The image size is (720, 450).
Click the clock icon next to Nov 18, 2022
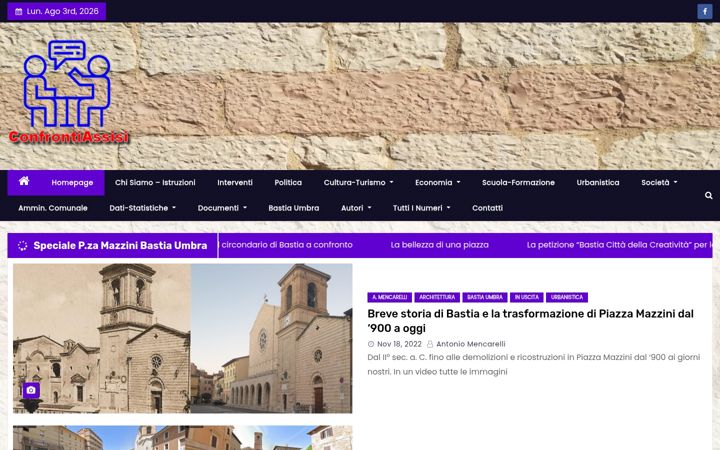371,344
